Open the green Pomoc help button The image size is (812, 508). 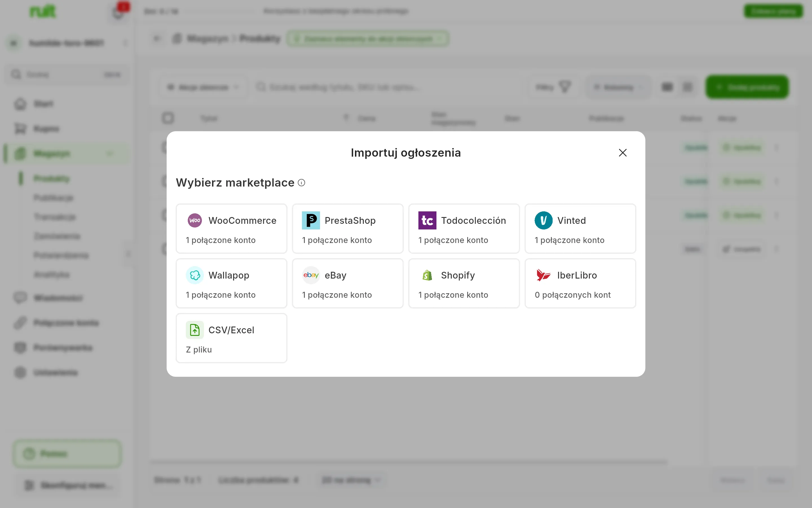point(67,454)
